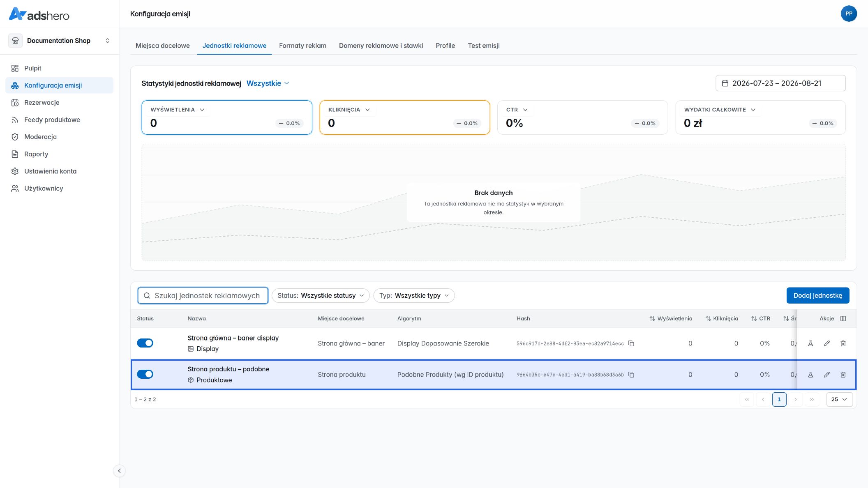Delete the Strona główna – baner display unit
The height and width of the screenshot is (488, 868).
tap(843, 343)
